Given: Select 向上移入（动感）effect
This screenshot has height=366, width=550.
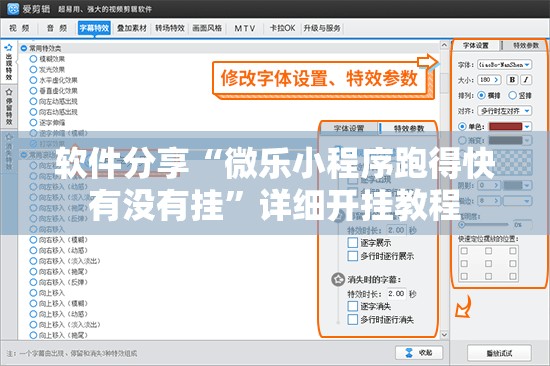Looking at the screenshot, I should [59, 314].
